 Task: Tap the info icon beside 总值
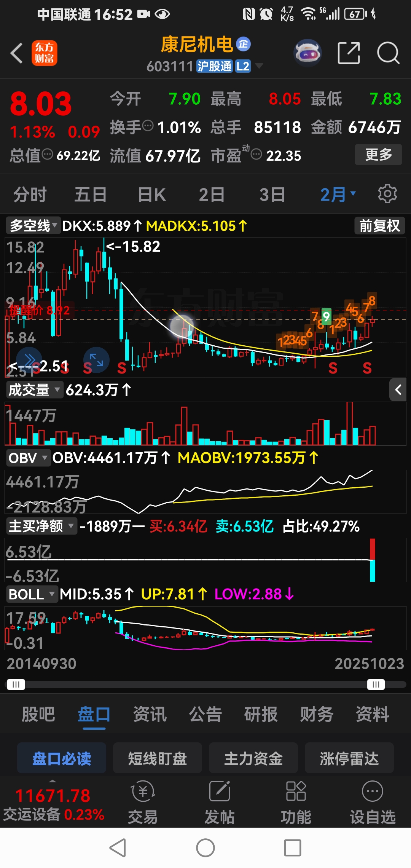[47, 155]
